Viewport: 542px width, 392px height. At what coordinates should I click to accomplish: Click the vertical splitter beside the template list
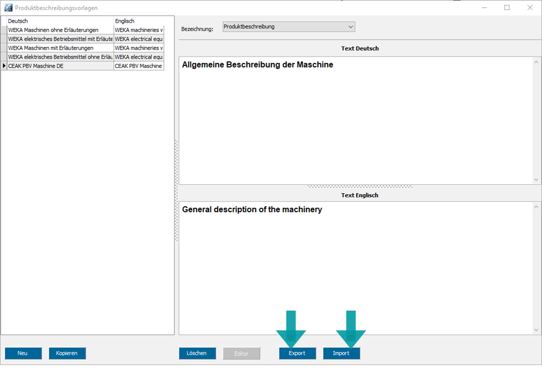tap(176, 191)
